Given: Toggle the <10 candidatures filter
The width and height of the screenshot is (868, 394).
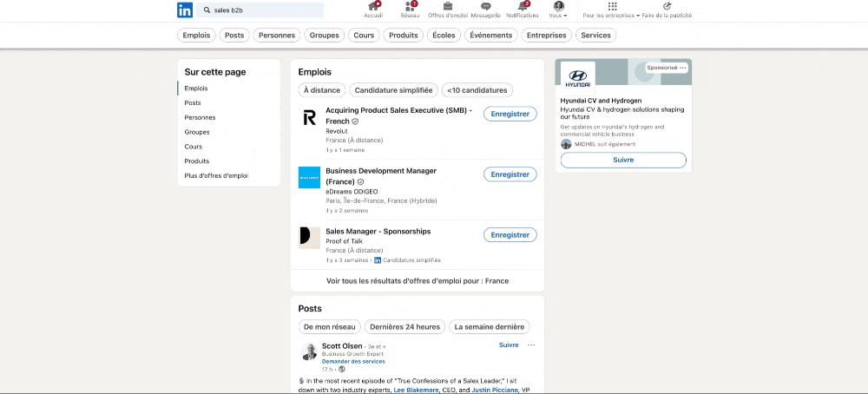Looking at the screenshot, I should point(477,90).
